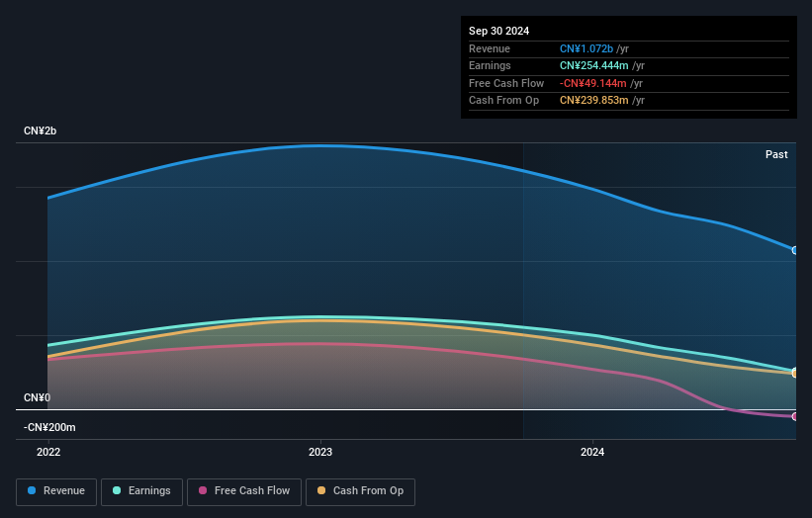Viewport: 812px width, 518px height.
Task: Click the CN¥0 y-axis label
Action: coord(38,397)
